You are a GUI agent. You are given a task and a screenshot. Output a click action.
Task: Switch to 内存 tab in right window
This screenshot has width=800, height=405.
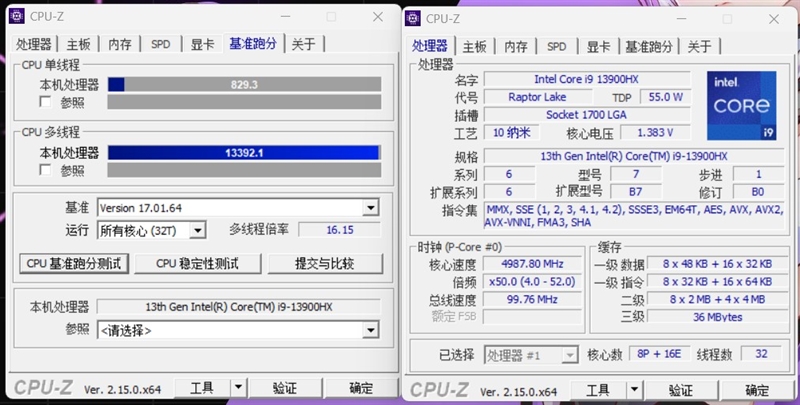516,47
